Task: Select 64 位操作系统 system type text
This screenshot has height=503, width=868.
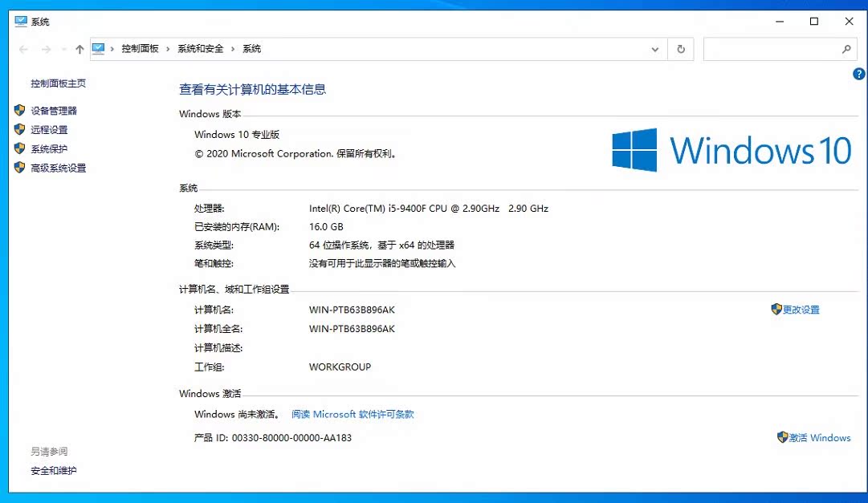Action: point(381,245)
